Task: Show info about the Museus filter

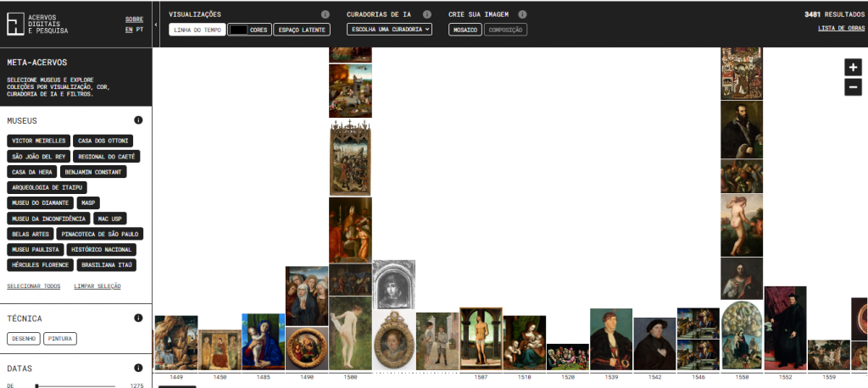Action: (x=137, y=120)
